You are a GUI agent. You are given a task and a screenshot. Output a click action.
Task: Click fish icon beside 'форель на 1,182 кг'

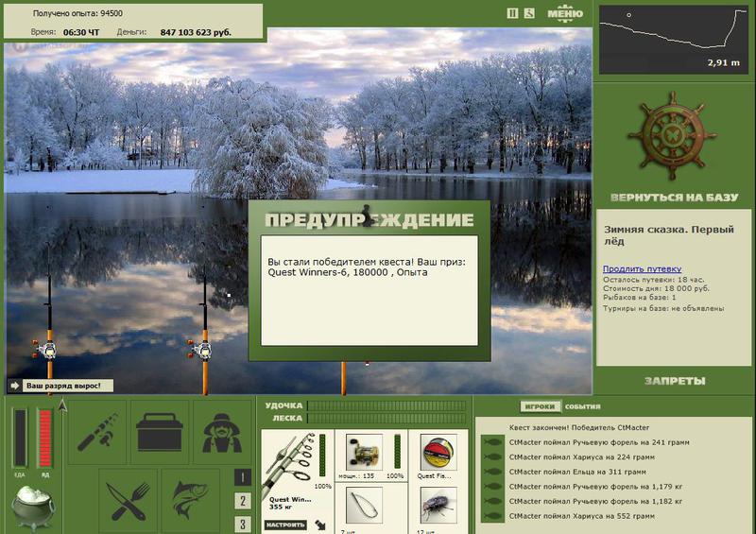click(492, 501)
